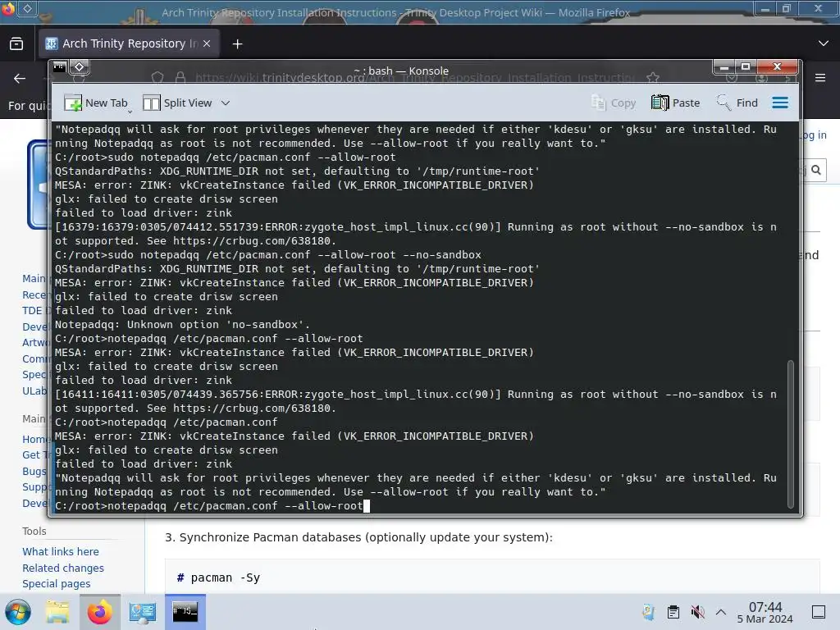This screenshot has height=630, width=840.
Task: Open Firefox View recent browsing icon
Action: tap(16, 44)
